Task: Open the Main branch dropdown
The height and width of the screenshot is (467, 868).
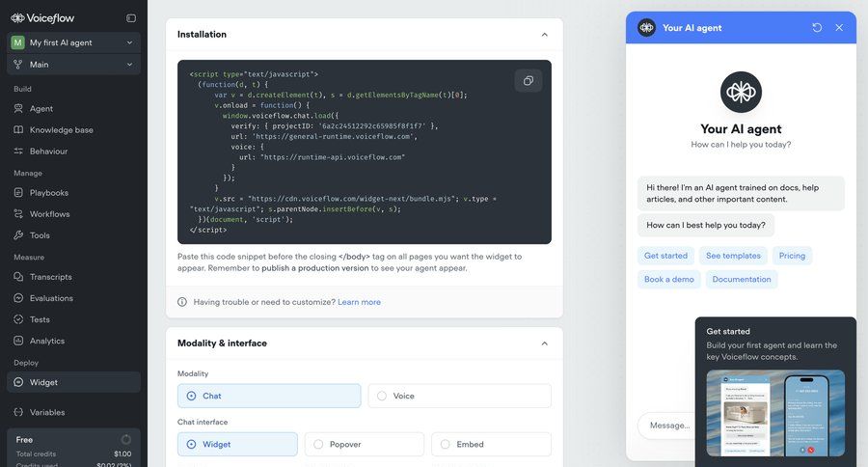Action: [x=73, y=65]
